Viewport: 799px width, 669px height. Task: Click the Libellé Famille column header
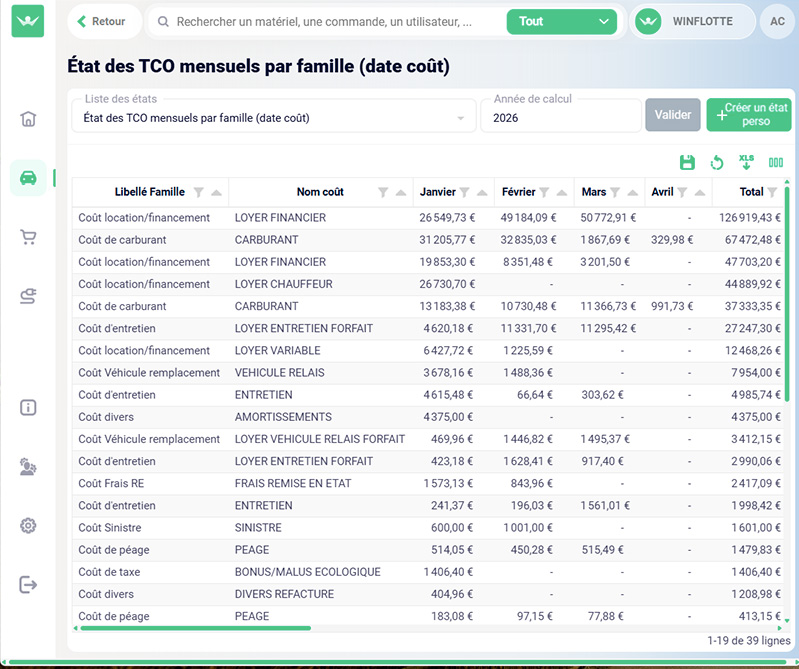coord(150,192)
